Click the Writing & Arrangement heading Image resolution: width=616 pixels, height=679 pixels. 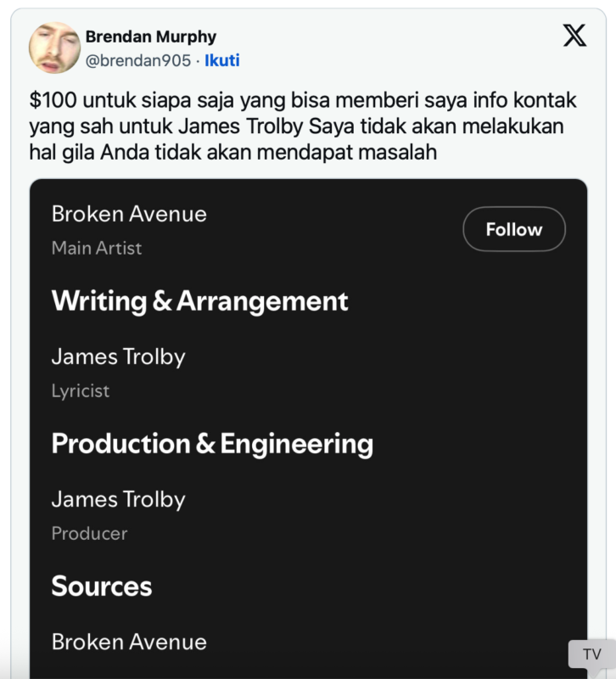(x=199, y=301)
